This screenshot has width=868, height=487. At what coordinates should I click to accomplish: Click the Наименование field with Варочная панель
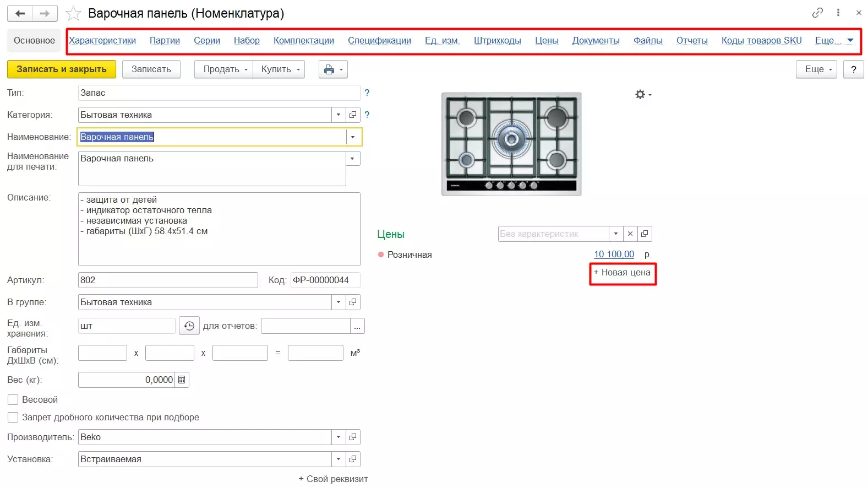211,137
